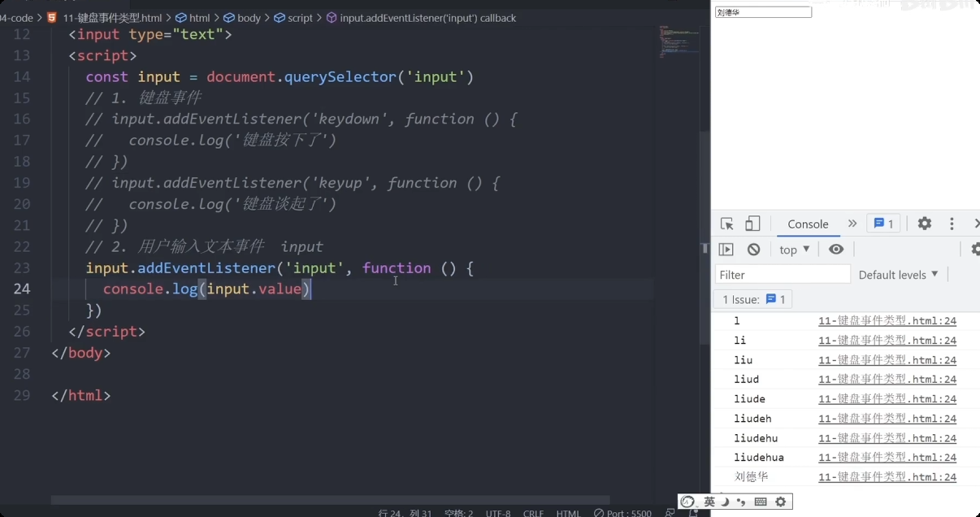
Task: Open source link beside the 'liudehua' log
Action: pos(887,458)
